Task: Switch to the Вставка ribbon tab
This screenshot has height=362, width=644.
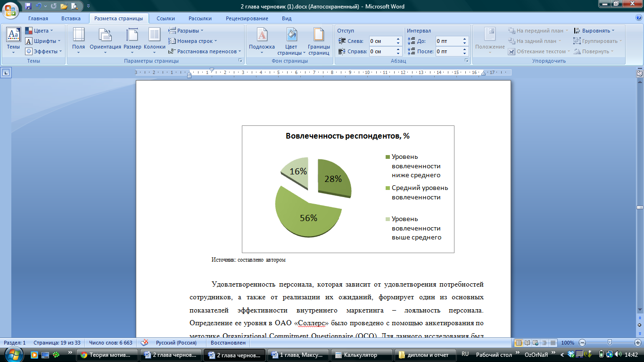Action: pyautogui.click(x=71, y=18)
